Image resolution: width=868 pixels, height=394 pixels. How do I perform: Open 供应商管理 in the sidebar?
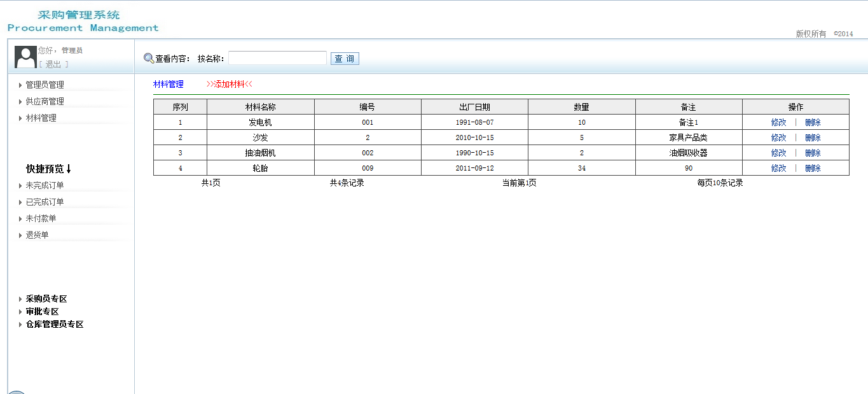point(45,101)
